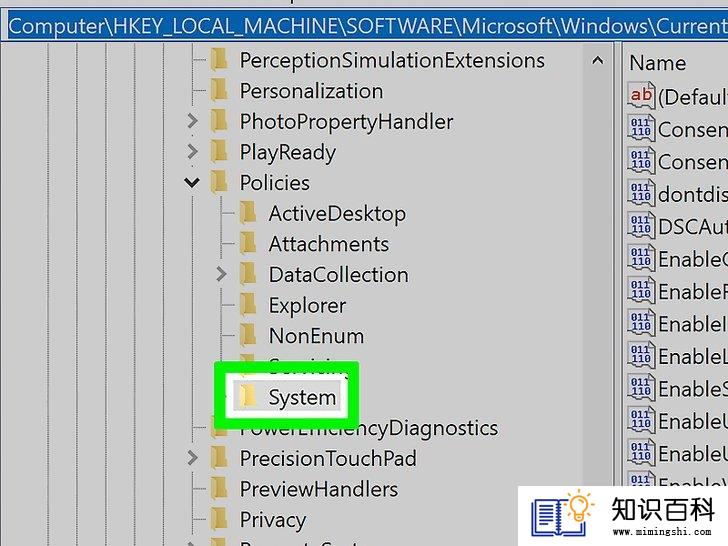728x546 pixels.
Task: Select the Personalization registry key
Action: pos(311,91)
